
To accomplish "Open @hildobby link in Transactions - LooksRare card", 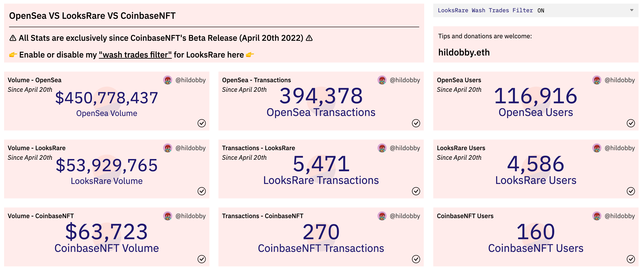I will [405, 148].
